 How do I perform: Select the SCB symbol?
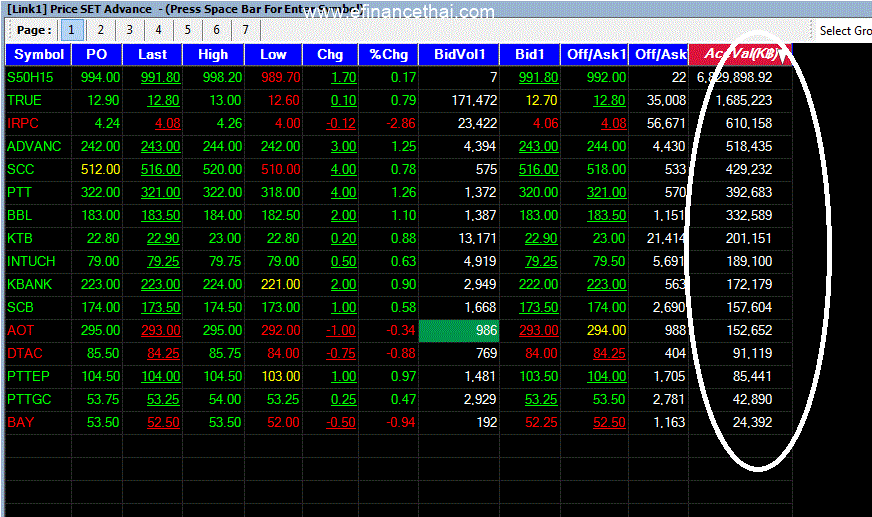21,307
